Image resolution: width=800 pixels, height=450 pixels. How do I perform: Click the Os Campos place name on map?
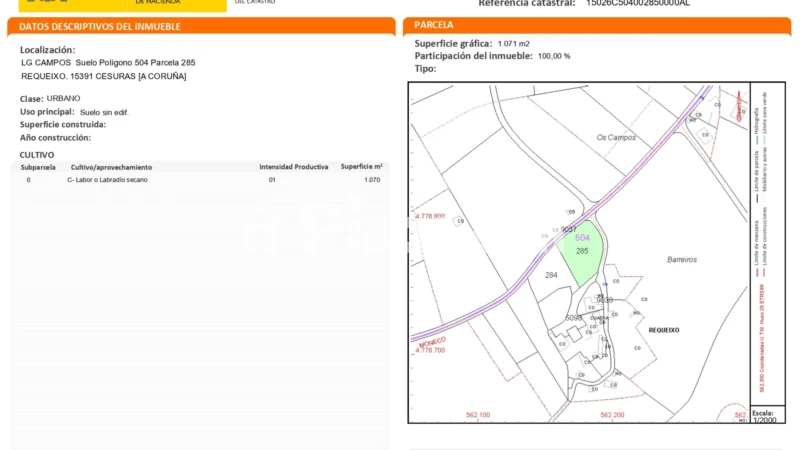pos(616,137)
